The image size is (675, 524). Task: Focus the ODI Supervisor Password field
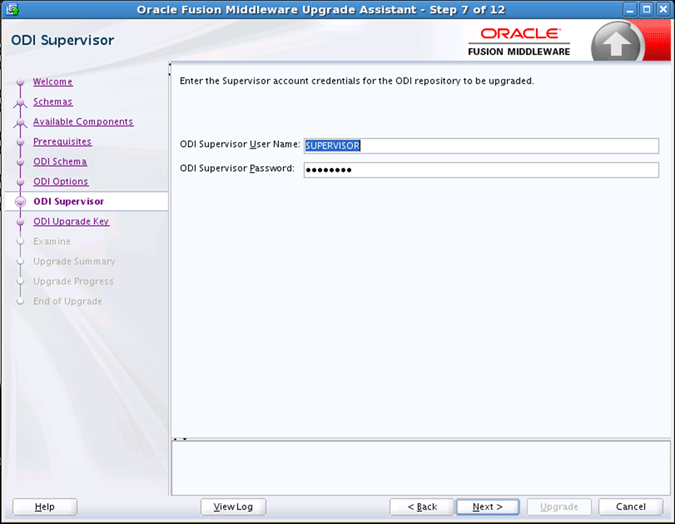481,170
